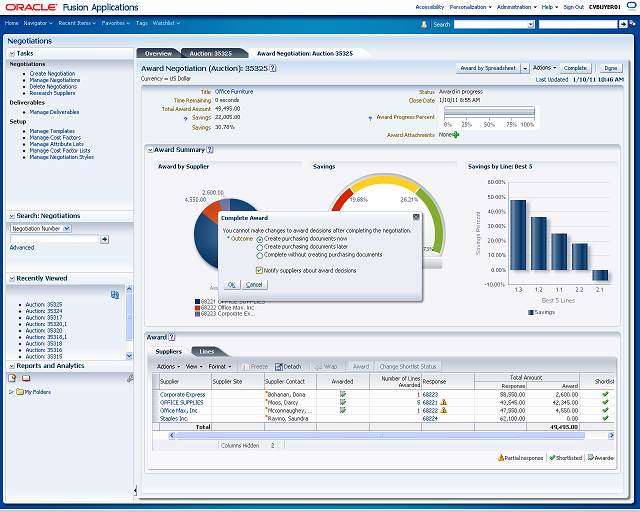
Task: Click the Award Progress Percent bar
Action: [x=489, y=111]
